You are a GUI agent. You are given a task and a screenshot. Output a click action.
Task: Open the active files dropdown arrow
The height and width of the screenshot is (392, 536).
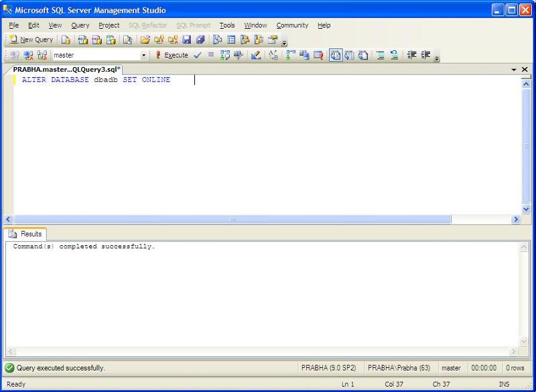coord(514,70)
